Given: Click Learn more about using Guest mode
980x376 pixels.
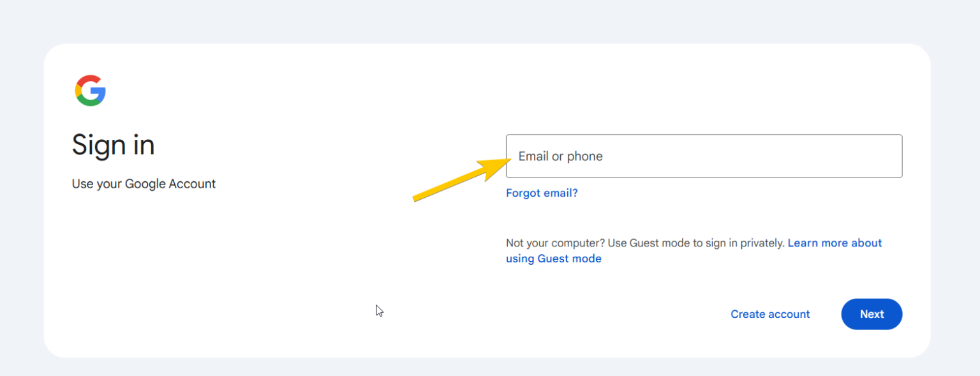Looking at the screenshot, I should [x=835, y=243].
